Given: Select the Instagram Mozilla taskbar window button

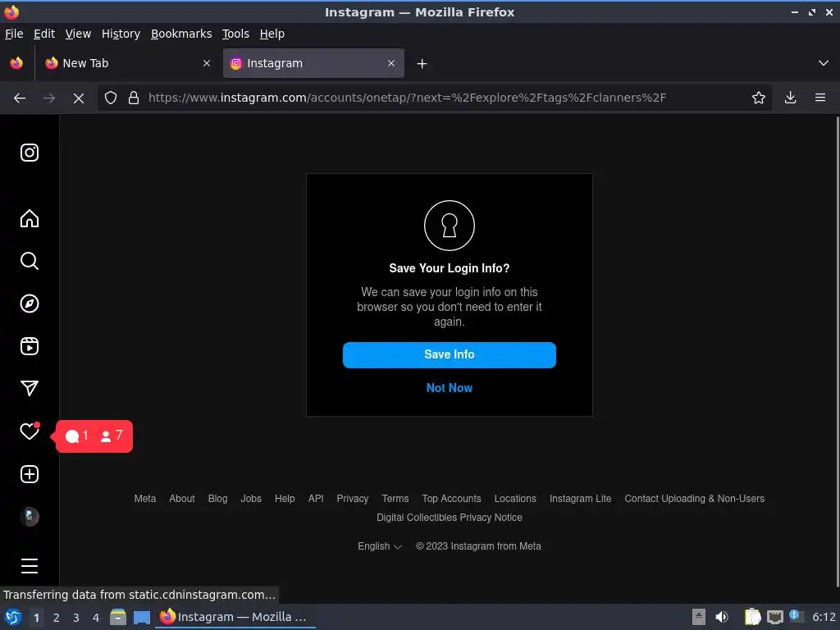Looking at the screenshot, I should pos(235,617).
